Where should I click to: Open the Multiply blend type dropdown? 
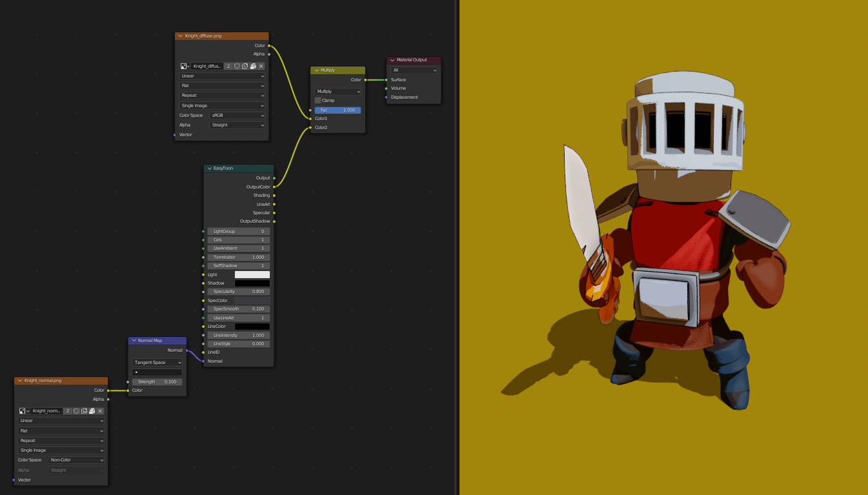pos(338,92)
